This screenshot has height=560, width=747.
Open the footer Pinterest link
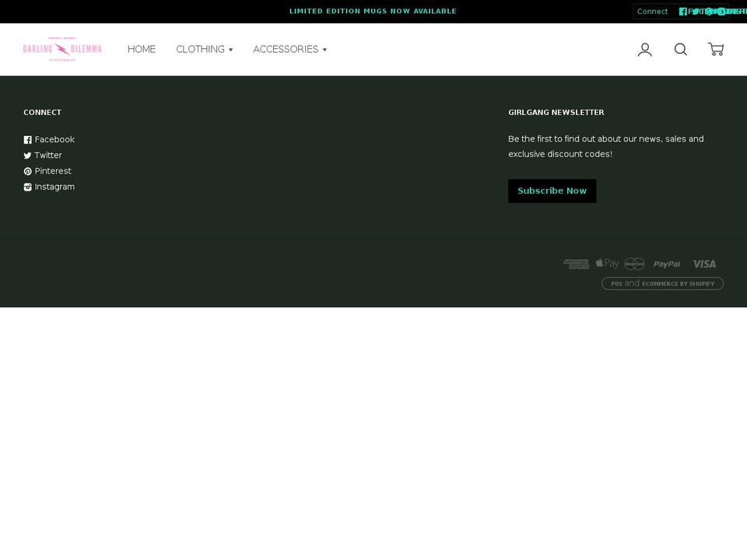[x=47, y=171]
